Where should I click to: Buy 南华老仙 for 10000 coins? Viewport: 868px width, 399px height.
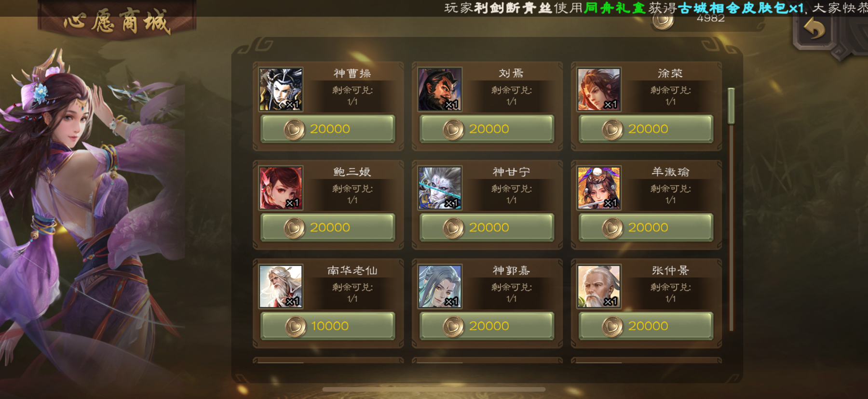click(x=328, y=326)
